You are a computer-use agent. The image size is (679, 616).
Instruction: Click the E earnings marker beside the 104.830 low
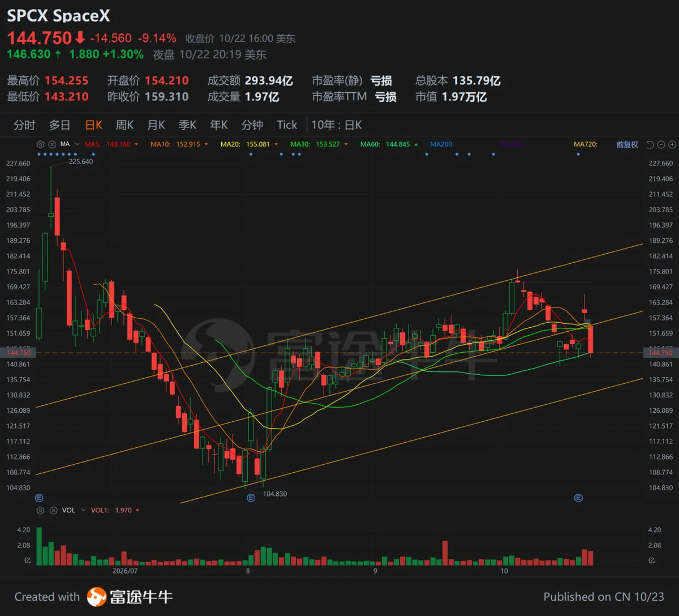click(x=251, y=498)
